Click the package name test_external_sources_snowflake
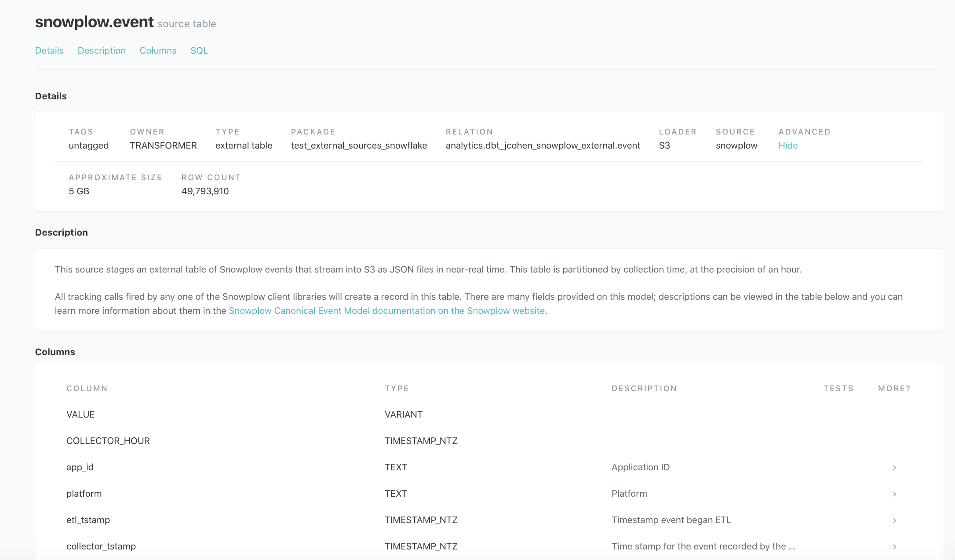 point(359,145)
